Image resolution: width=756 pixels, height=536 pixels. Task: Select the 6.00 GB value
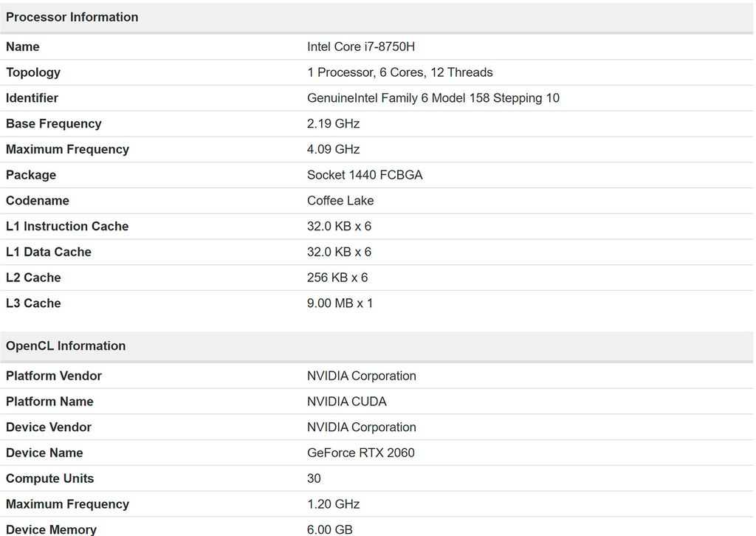329,529
